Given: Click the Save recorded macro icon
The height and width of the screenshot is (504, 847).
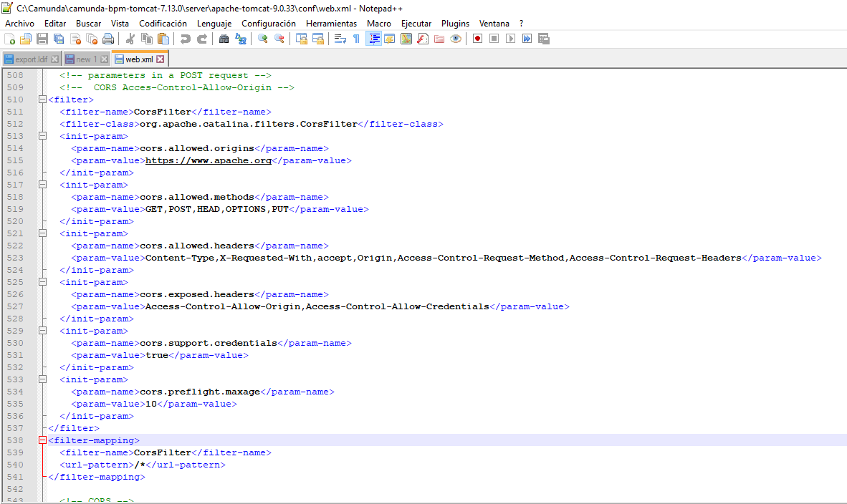Looking at the screenshot, I should [x=544, y=39].
